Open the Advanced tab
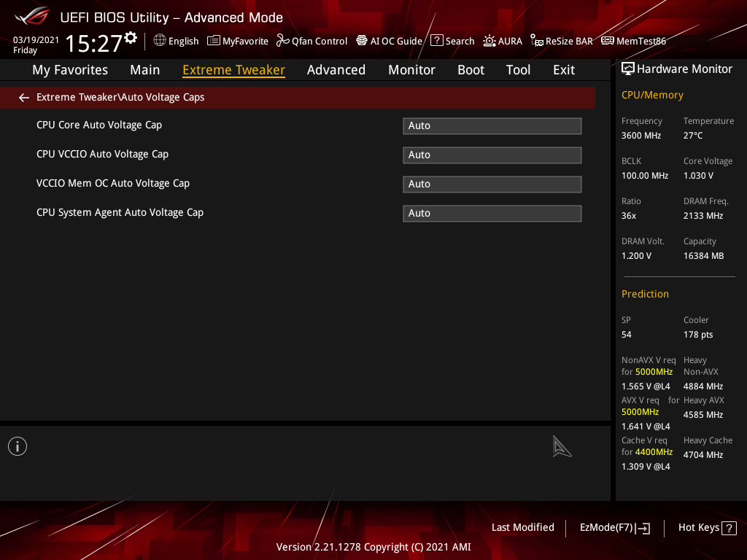 click(336, 70)
